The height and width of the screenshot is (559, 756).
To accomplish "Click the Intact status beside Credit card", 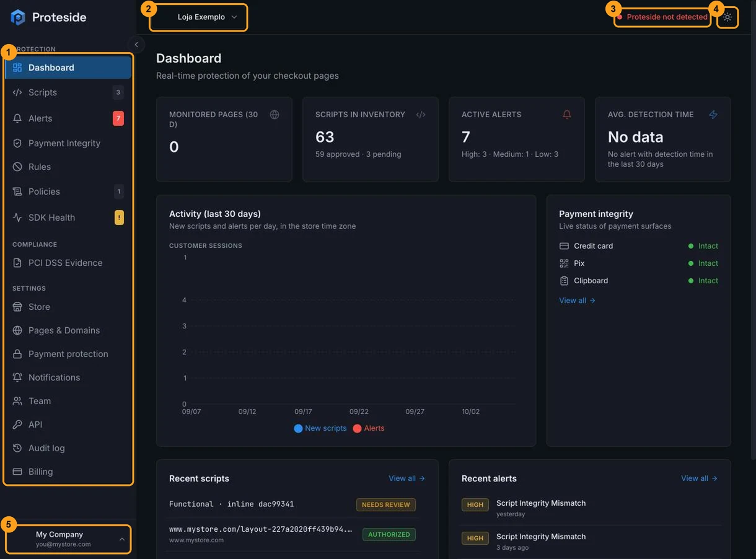I will [703, 246].
